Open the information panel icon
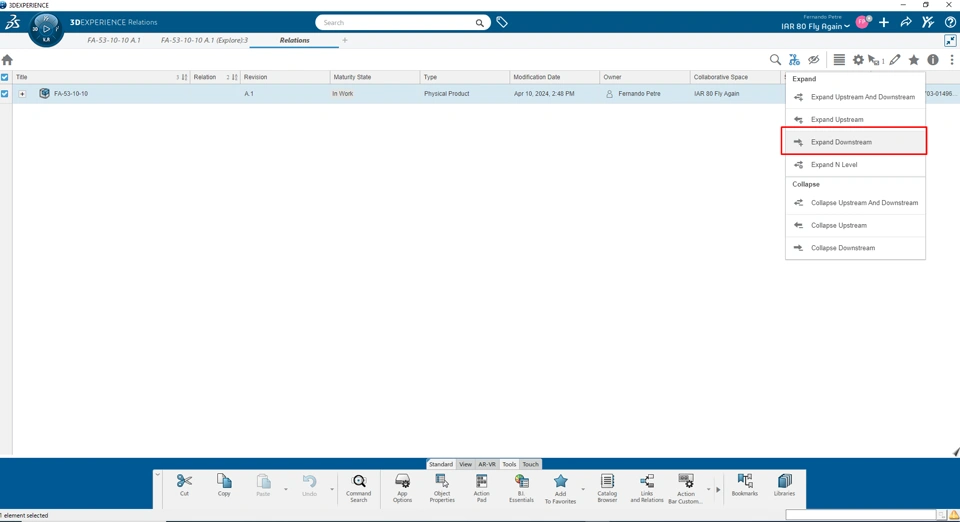The image size is (960, 522). click(x=932, y=59)
